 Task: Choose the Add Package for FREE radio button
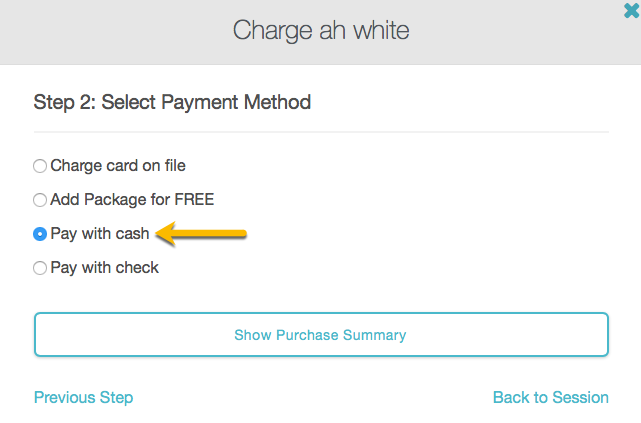40,200
